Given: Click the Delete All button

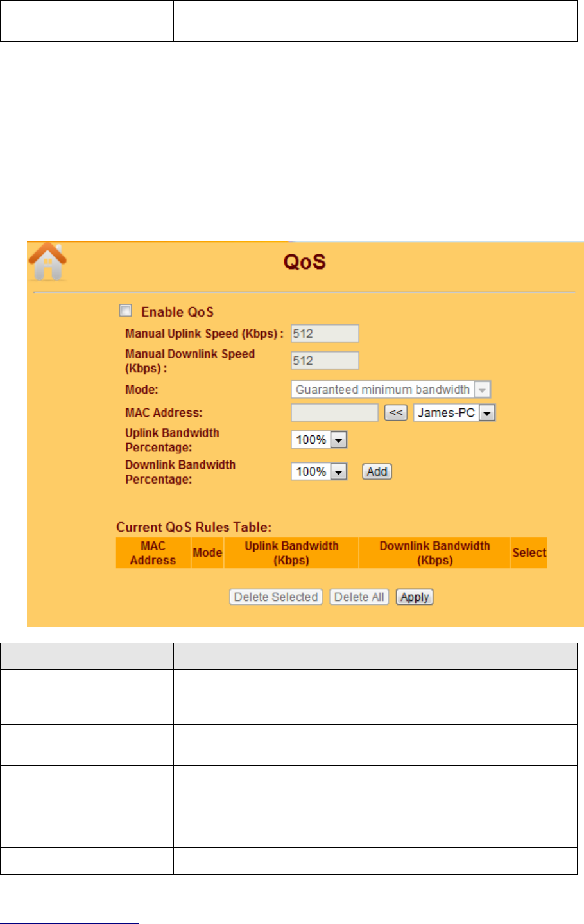Looking at the screenshot, I should pyautogui.click(x=359, y=597).
